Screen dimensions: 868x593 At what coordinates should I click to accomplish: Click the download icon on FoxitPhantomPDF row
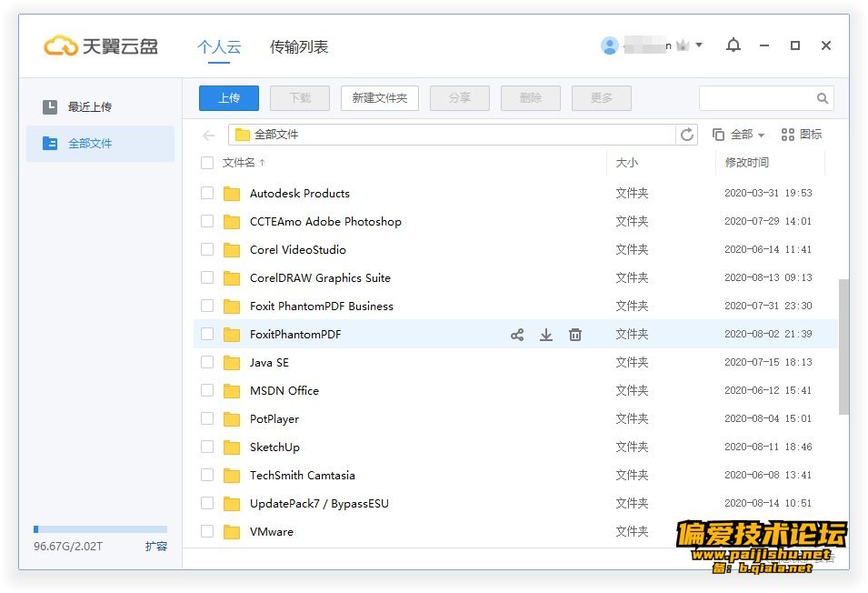[546, 335]
